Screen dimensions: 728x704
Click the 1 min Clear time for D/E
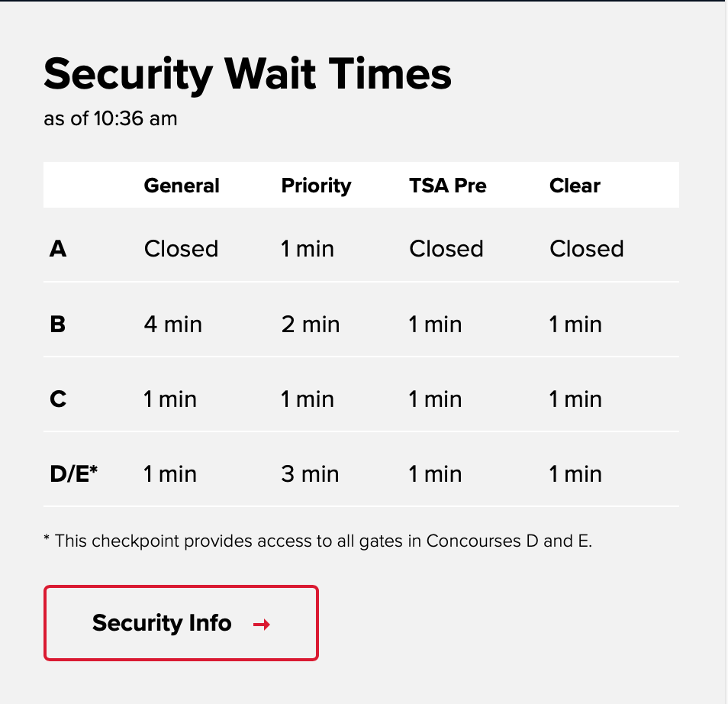(x=575, y=473)
